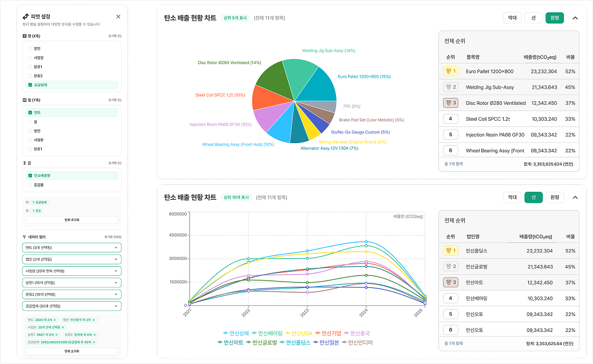The image size is (593, 364).
Task: Check 법인 in the 행 (X축) list
Action: tap(30, 49)
